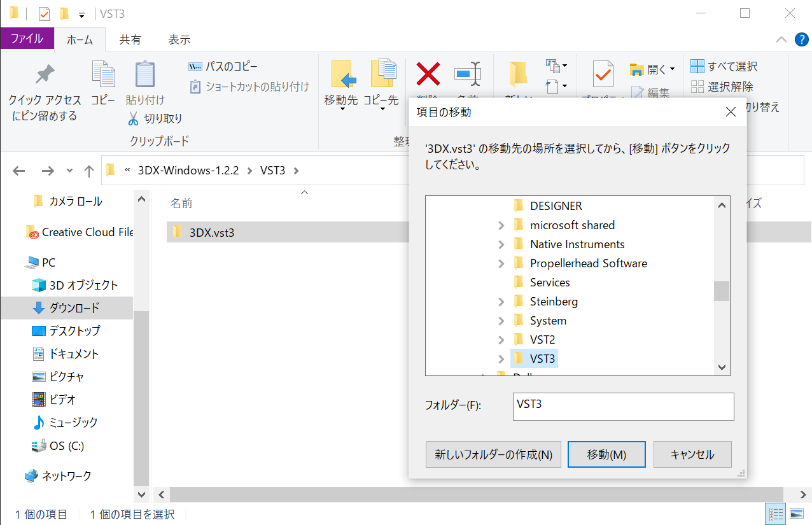Image resolution: width=812 pixels, height=525 pixels.
Task: Switch to the Home (ホーム) tab
Action: click(80, 39)
